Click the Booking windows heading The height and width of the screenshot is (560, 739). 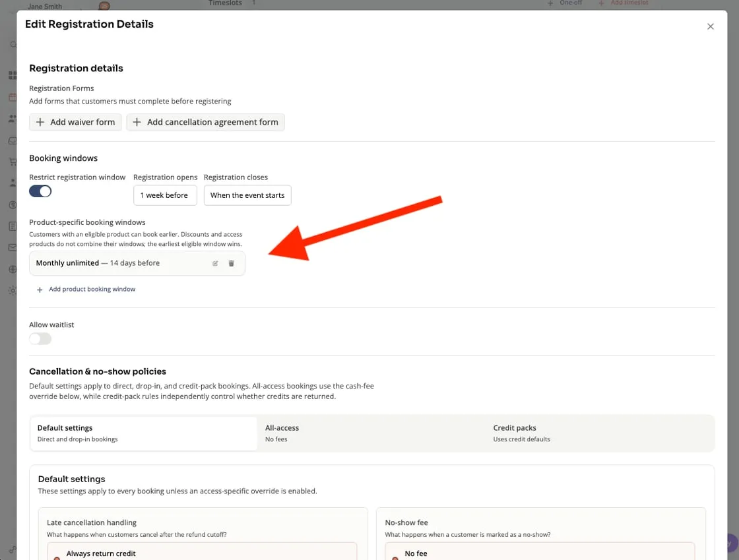click(x=63, y=158)
